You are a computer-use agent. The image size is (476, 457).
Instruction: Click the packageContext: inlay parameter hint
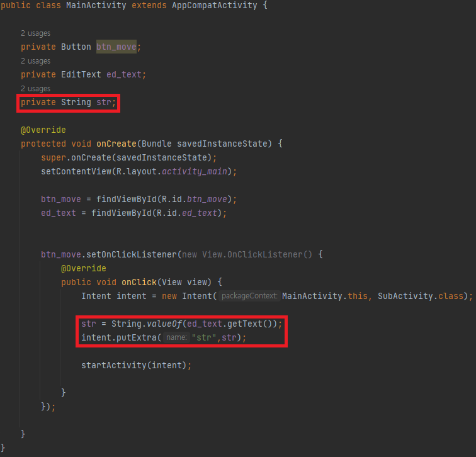tap(249, 296)
